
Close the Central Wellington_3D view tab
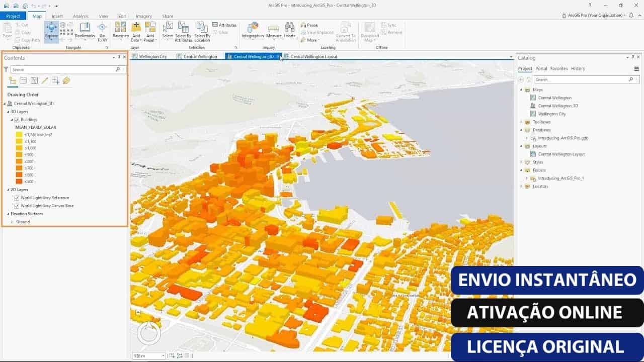[278, 56]
